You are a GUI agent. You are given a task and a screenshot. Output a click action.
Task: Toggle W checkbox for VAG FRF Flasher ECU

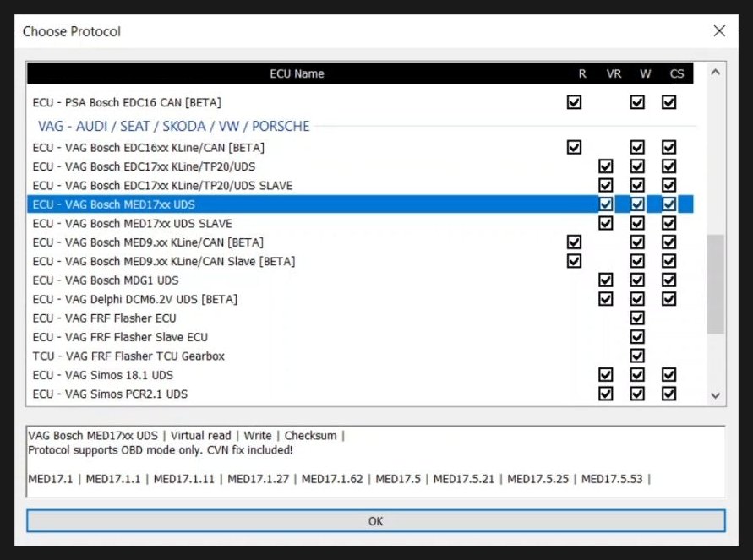[637, 318]
